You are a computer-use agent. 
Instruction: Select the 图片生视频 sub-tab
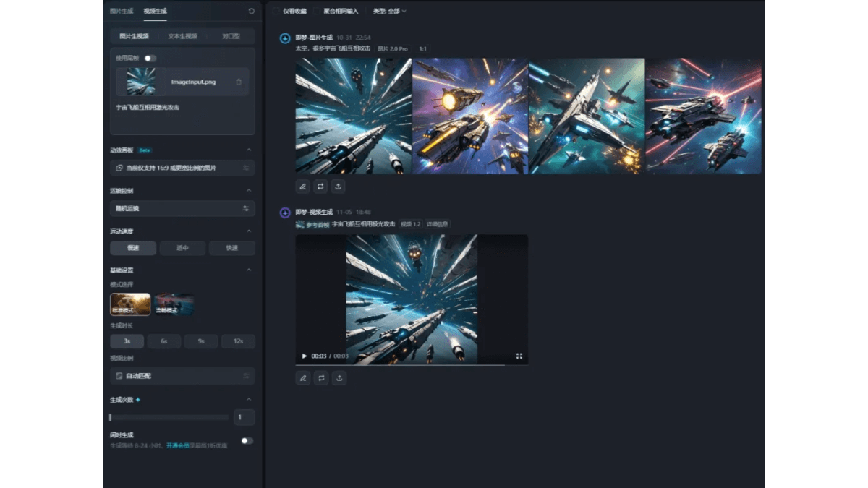(x=134, y=35)
